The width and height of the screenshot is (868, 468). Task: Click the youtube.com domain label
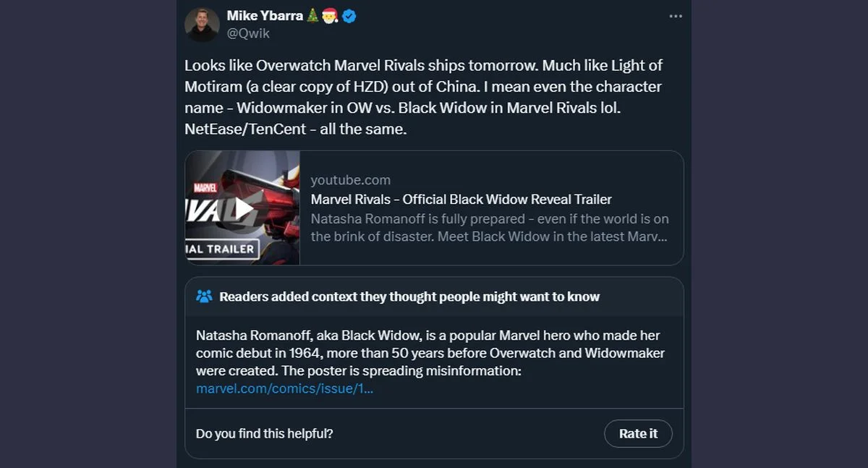(x=350, y=180)
